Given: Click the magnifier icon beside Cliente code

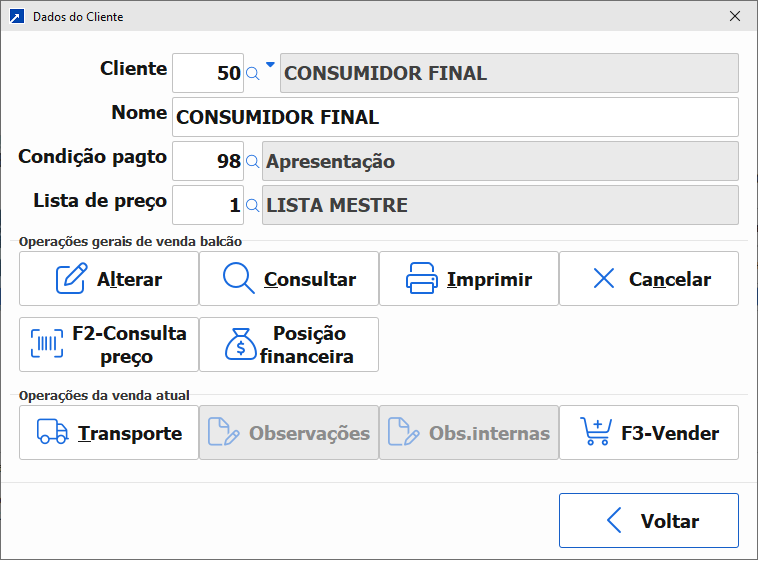Looking at the screenshot, I should [x=253, y=73].
